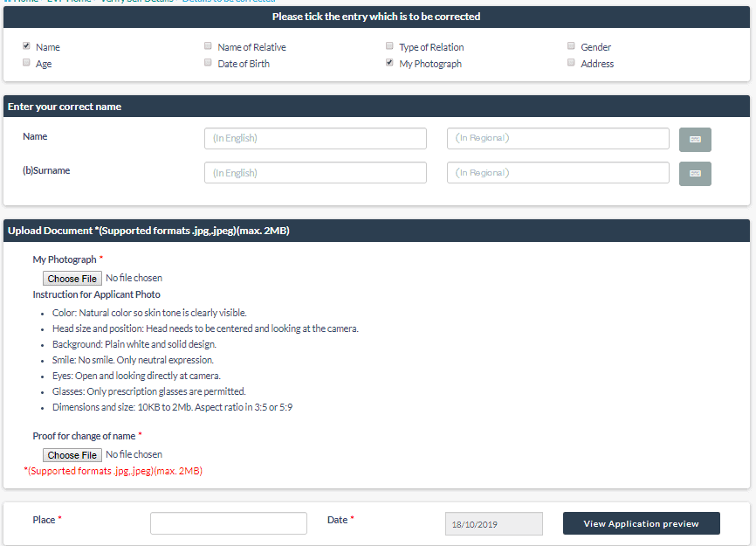Screen dimensions: 756x546
Task: Click 'Smile: No smile' instruction line
Action: point(133,360)
